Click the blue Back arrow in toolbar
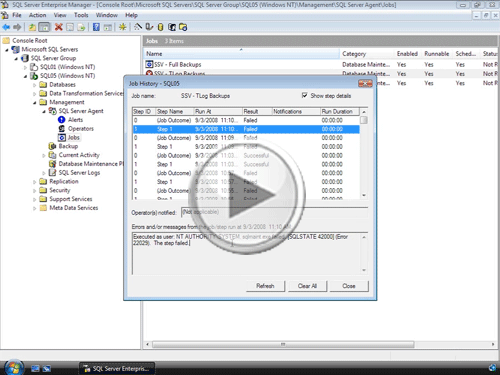Screen dimensions: 500x375 click(6, 27)
